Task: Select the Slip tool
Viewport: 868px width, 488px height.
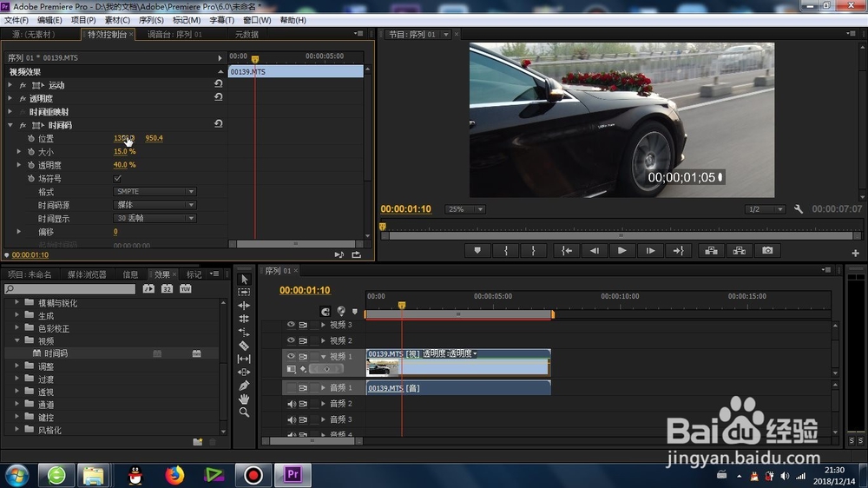Action: point(244,359)
